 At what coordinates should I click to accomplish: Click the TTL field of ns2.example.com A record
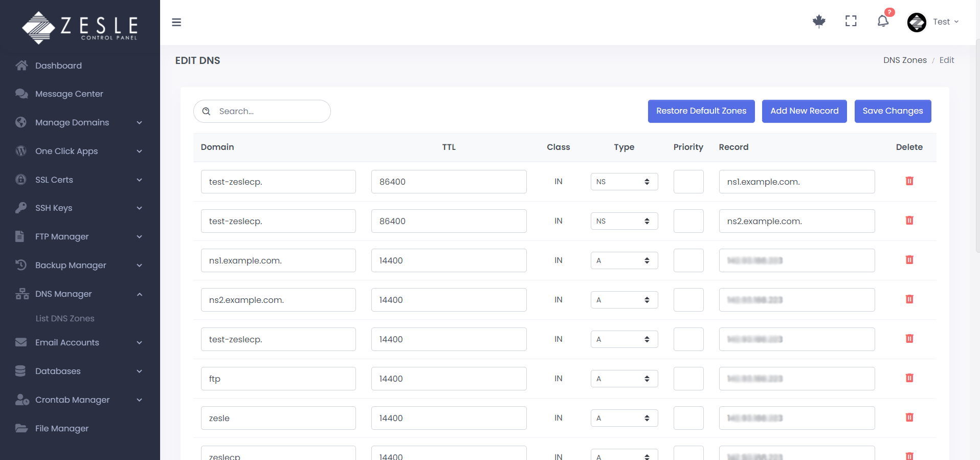pyautogui.click(x=448, y=300)
